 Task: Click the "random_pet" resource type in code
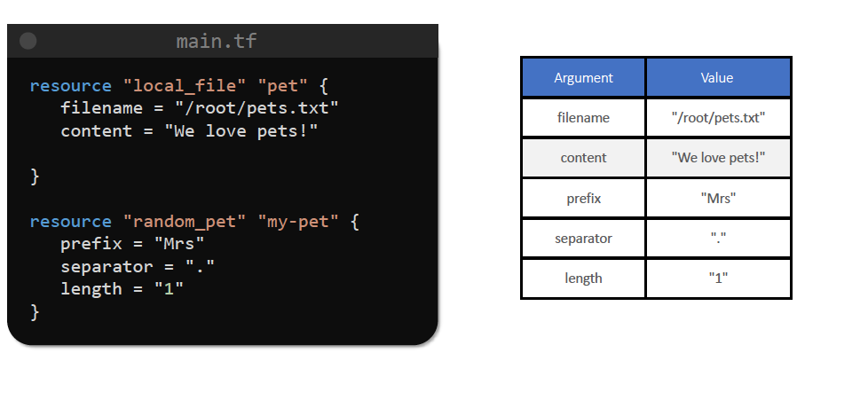coord(182,221)
